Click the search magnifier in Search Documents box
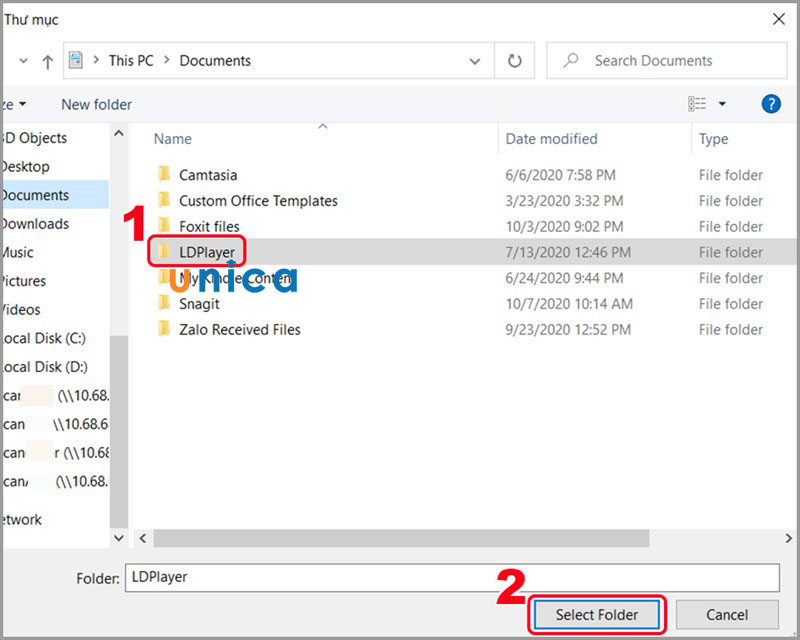The height and width of the screenshot is (640, 800). click(x=571, y=60)
